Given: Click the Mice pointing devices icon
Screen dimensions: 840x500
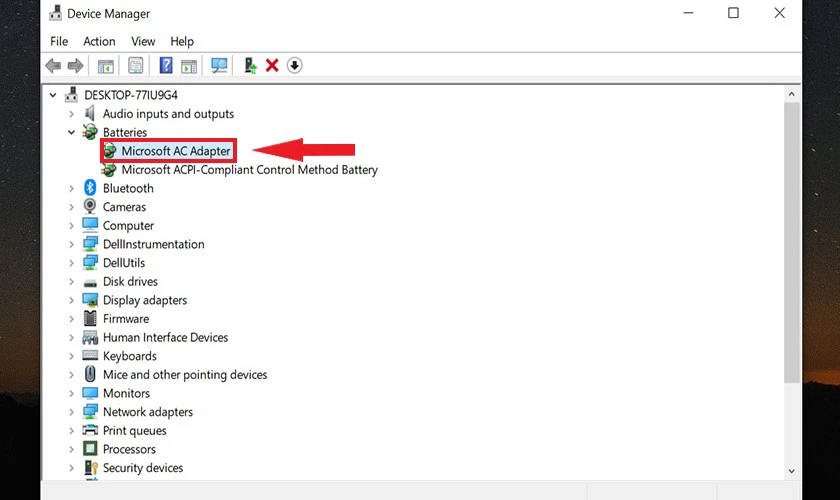Looking at the screenshot, I should point(90,374).
